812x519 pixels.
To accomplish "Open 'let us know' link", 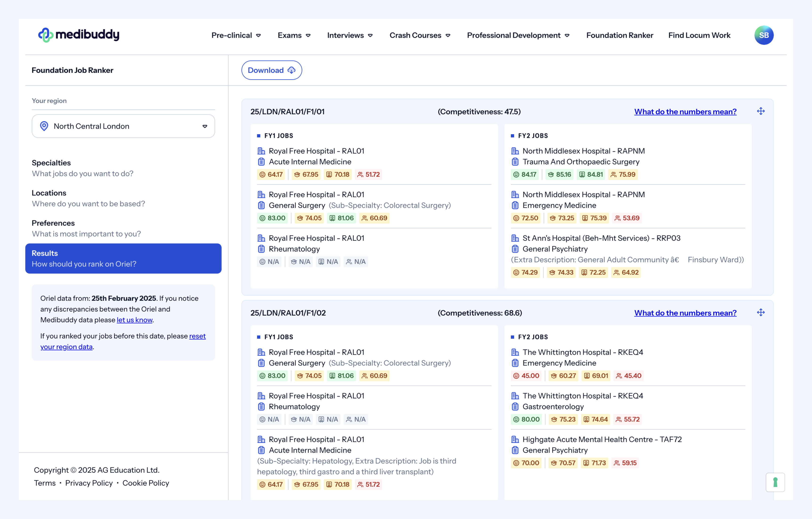I will point(134,320).
